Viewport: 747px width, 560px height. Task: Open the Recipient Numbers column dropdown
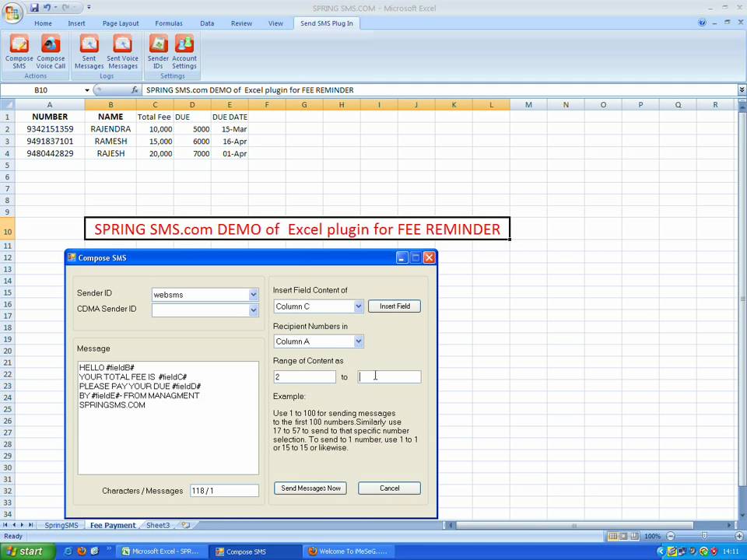tap(359, 341)
